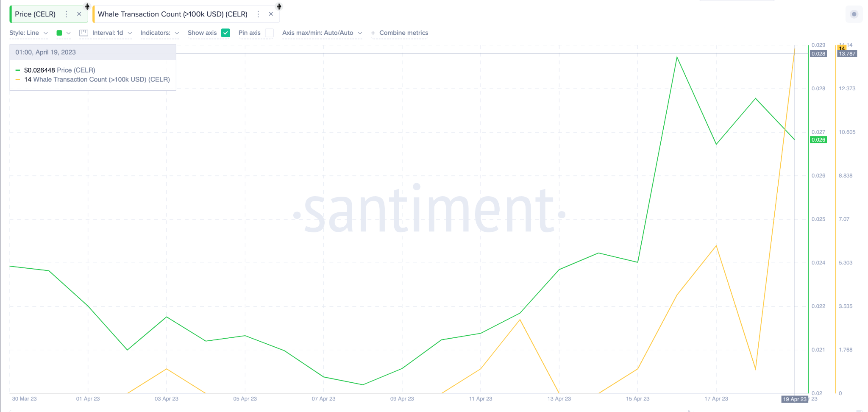The height and width of the screenshot is (412, 868).
Task: Open the three-dot menu on Price (CELR)
Action: pyautogui.click(x=67, y=14)
